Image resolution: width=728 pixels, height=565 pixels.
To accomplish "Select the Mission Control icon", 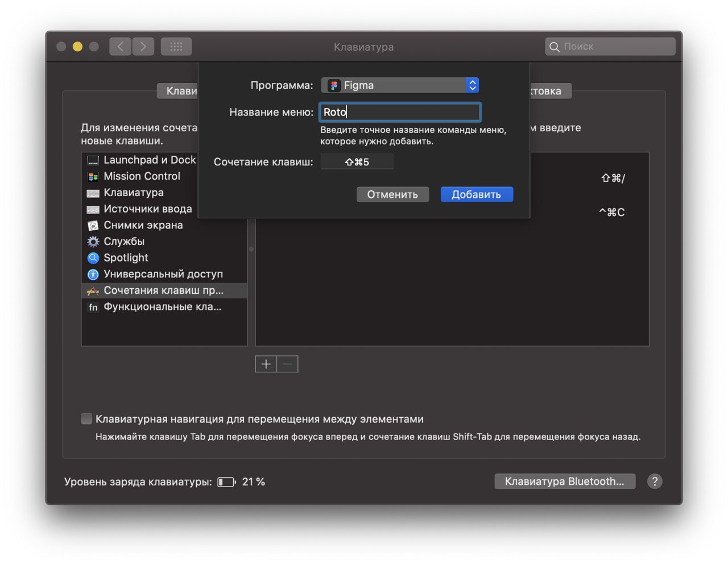I will point(93,177).
